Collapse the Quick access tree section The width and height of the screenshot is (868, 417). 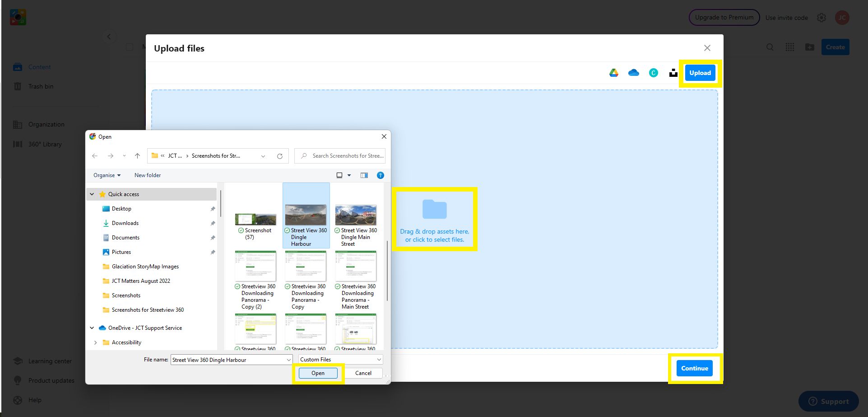(92, 194)
